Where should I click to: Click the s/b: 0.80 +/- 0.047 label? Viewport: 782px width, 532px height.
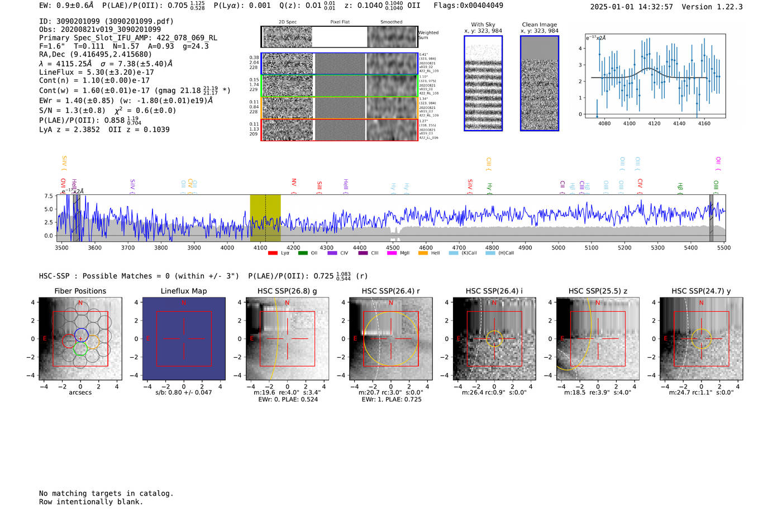point(184,392)
